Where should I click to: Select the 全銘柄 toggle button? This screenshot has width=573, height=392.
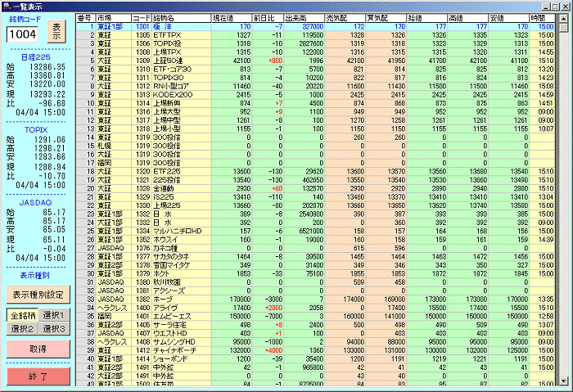point(22,315)
